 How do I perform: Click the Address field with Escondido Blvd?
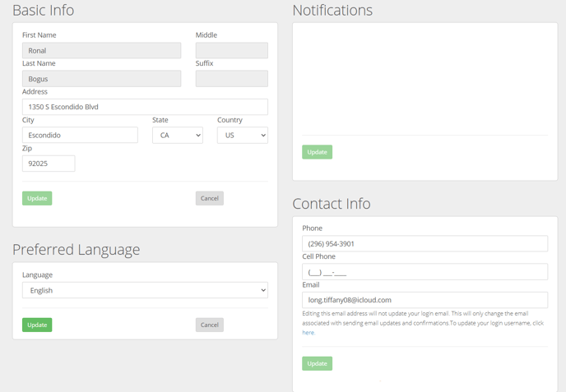[x=145, y=107]
